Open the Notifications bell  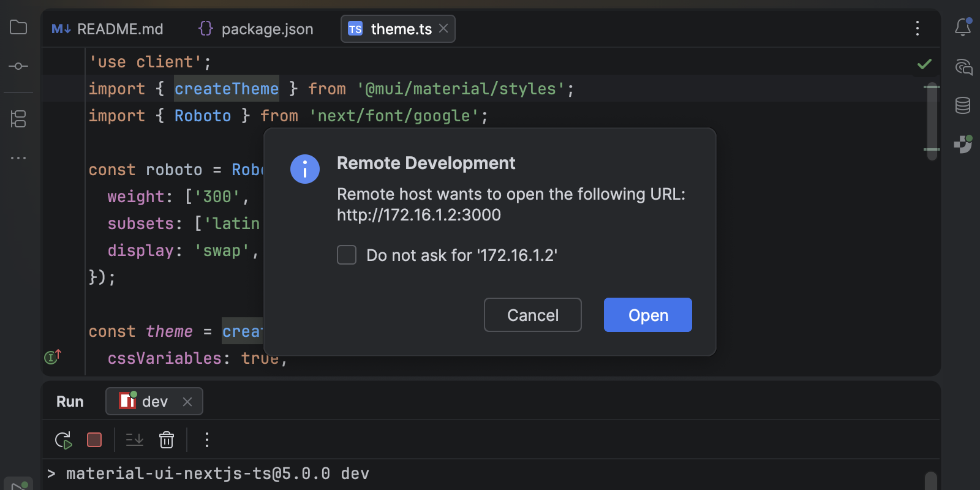click(x=963, y=28)
